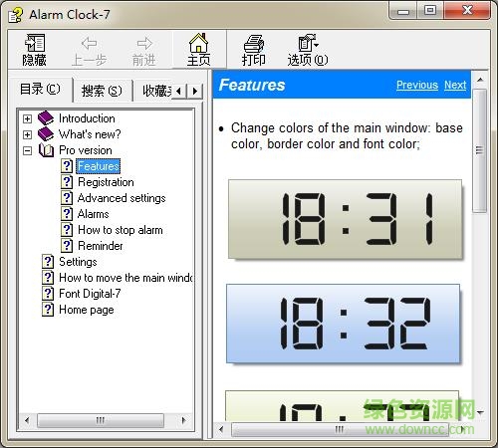The image size is (498, 448).
Task: Open the Options (选项) toolbar menu
Action: (308, 50)
